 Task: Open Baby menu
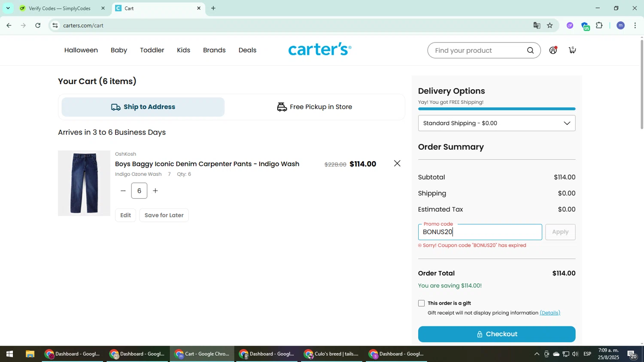[x=119, y=50]
